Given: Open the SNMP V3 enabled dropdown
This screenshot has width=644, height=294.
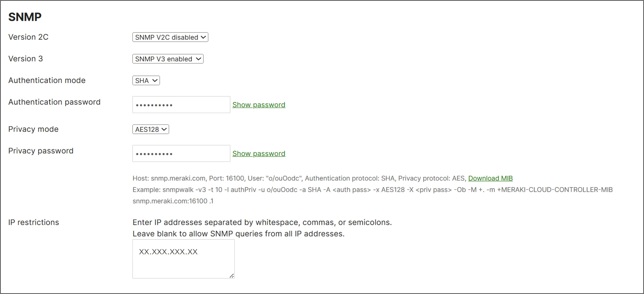Looking at the screenshot, I should [x=168, y=59].
